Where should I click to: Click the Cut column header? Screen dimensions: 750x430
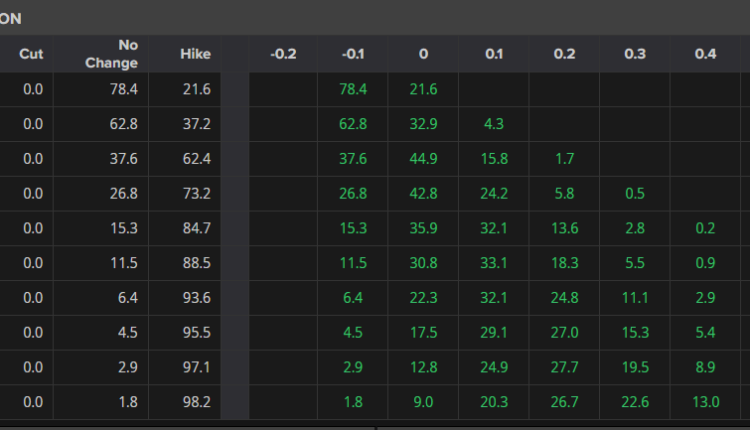31,54
